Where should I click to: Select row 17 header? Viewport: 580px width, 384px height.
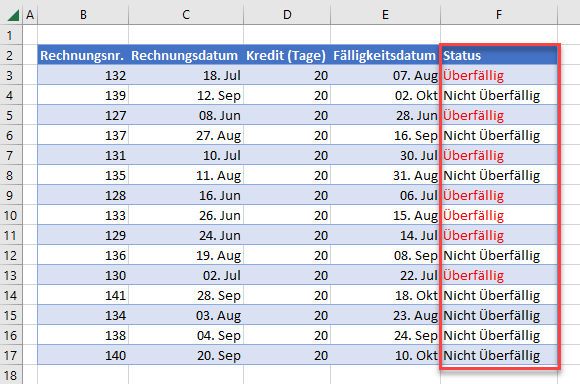11,355
